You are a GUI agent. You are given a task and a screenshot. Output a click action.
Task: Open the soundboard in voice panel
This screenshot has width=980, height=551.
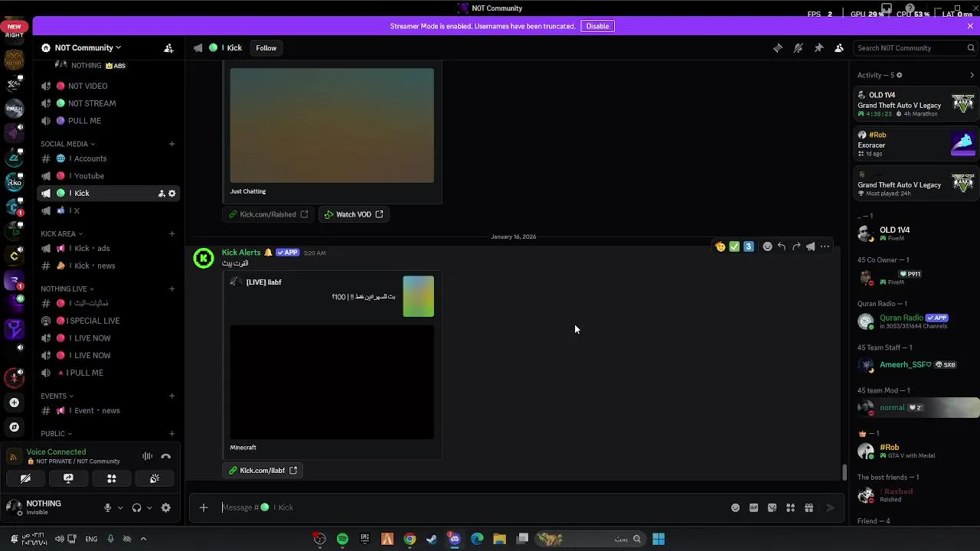click(x=155, y=478)
